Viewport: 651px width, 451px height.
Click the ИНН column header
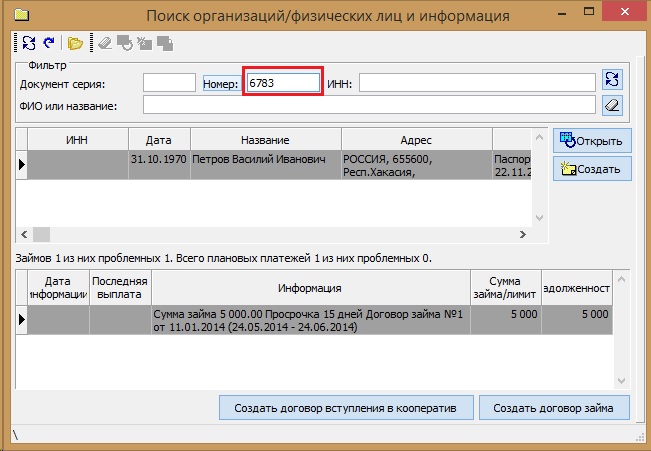[78, 140]
